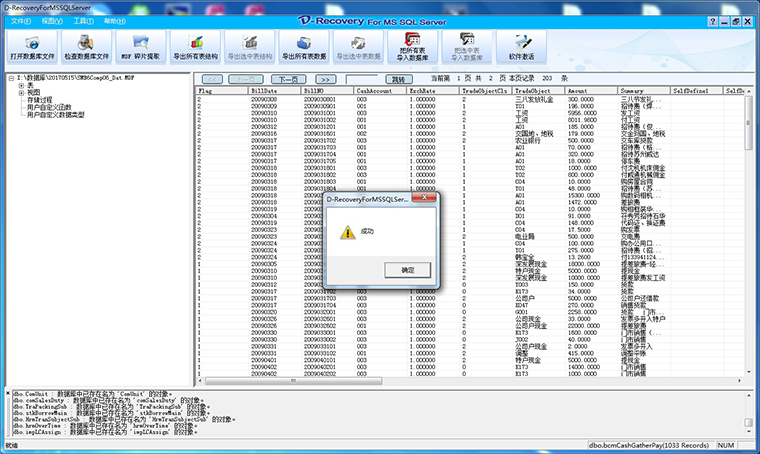Click 导出所有表结构 export all table structures
The width and height of the screenshot is (760, 454).
click(195, 47)
